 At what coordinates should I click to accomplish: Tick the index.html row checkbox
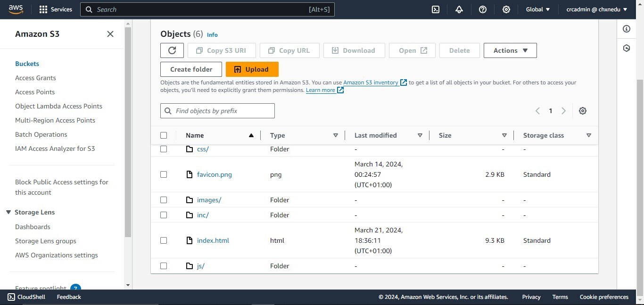pos(164,240)
